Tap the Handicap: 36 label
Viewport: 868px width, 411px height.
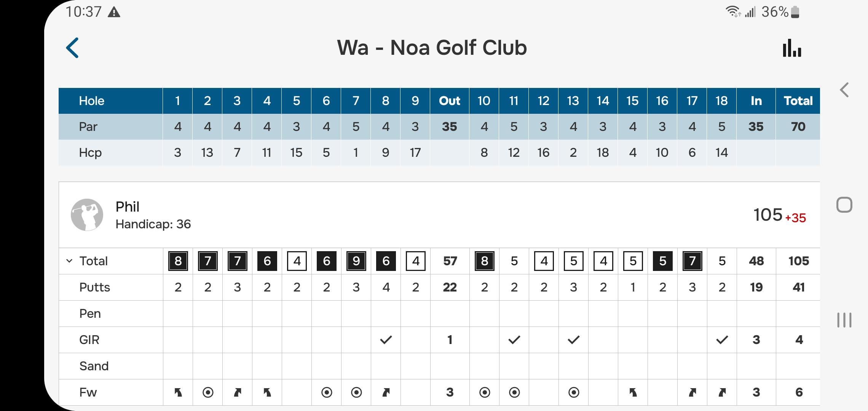click(x=153, y=224)
